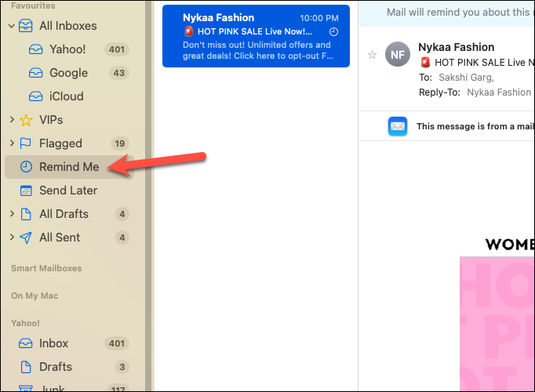Click the All Drafts document icon
This screenshot has height=392, width=535.
(x=26, y=214)
